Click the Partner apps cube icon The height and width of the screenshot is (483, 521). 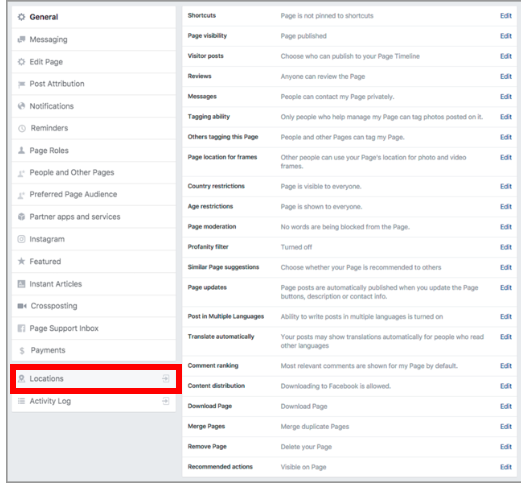coord(21,217)
